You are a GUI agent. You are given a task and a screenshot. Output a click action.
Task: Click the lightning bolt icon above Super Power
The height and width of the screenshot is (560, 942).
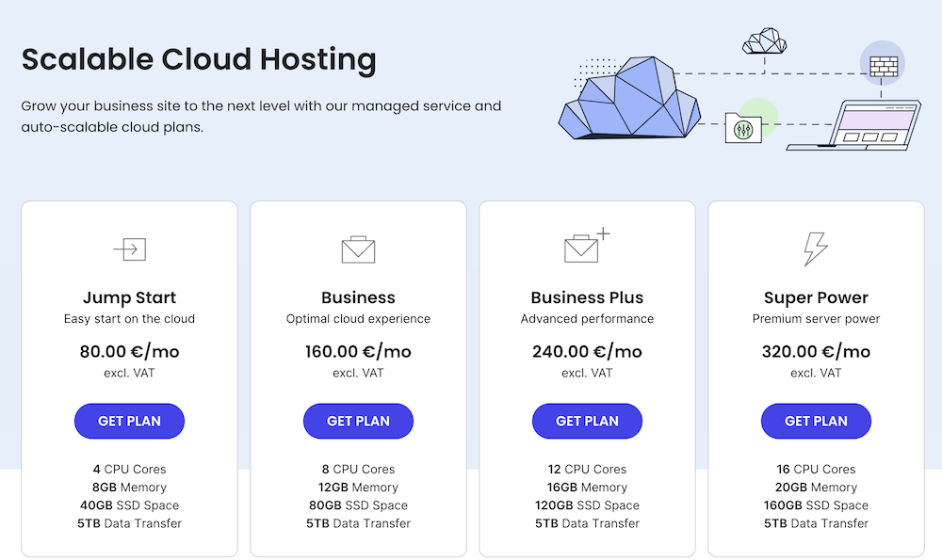click(x=816, y=247)
